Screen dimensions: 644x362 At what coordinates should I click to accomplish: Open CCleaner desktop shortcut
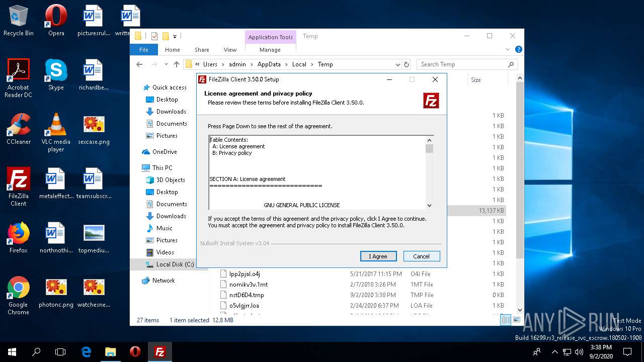point(18,129)
